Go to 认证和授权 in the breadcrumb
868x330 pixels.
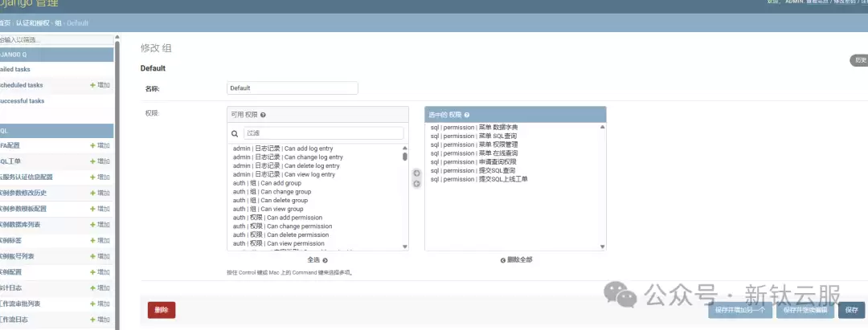point(33,23)
